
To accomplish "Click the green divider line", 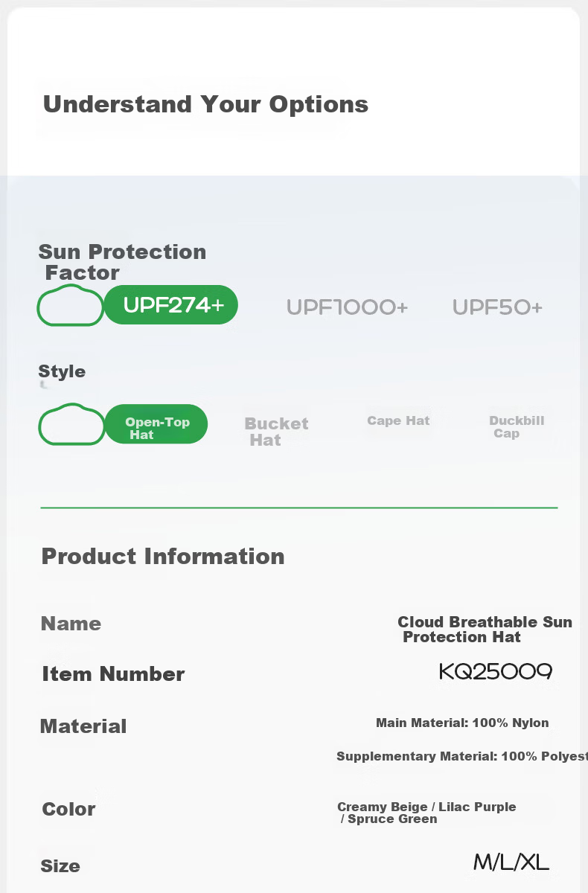I will coord(299,508).
